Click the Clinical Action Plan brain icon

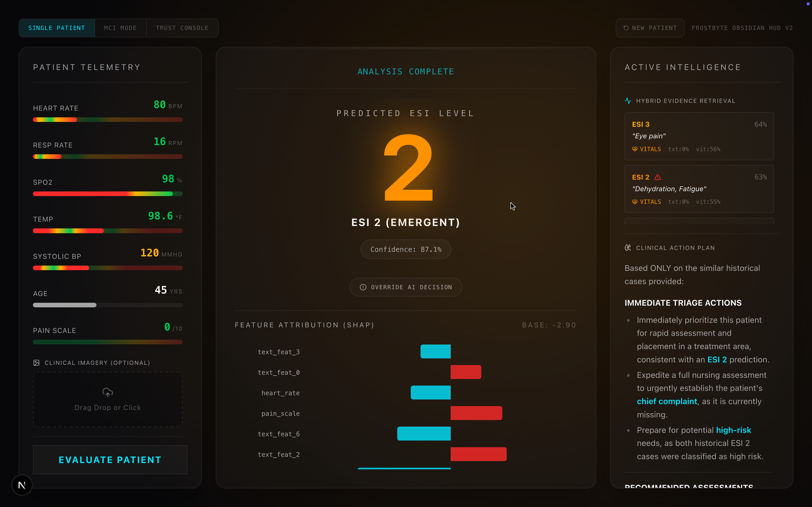click(x=628, y=248)
